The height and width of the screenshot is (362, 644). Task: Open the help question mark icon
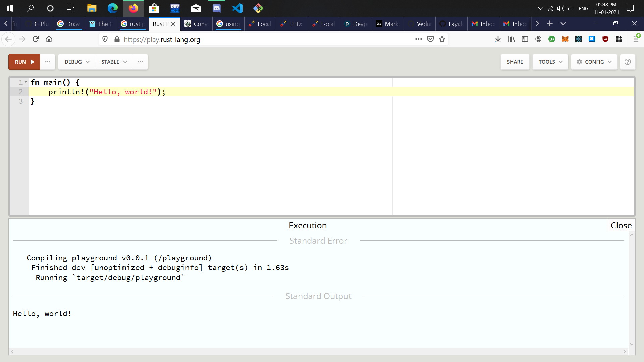coord(628,62)
